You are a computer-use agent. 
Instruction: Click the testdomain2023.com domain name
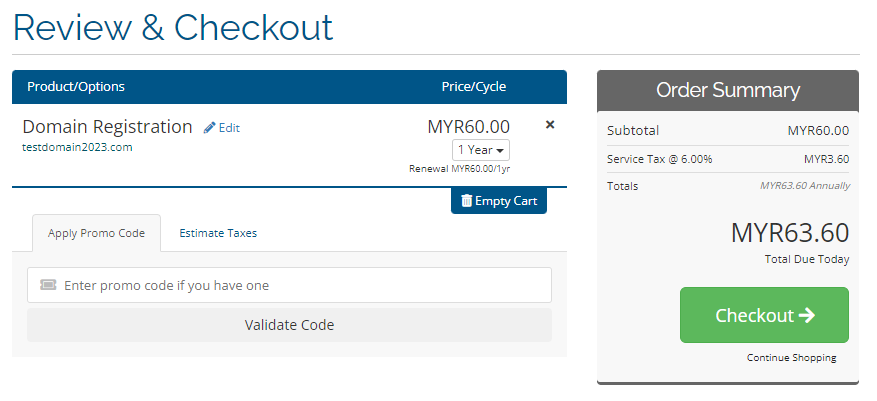click(x=77, y=148)
